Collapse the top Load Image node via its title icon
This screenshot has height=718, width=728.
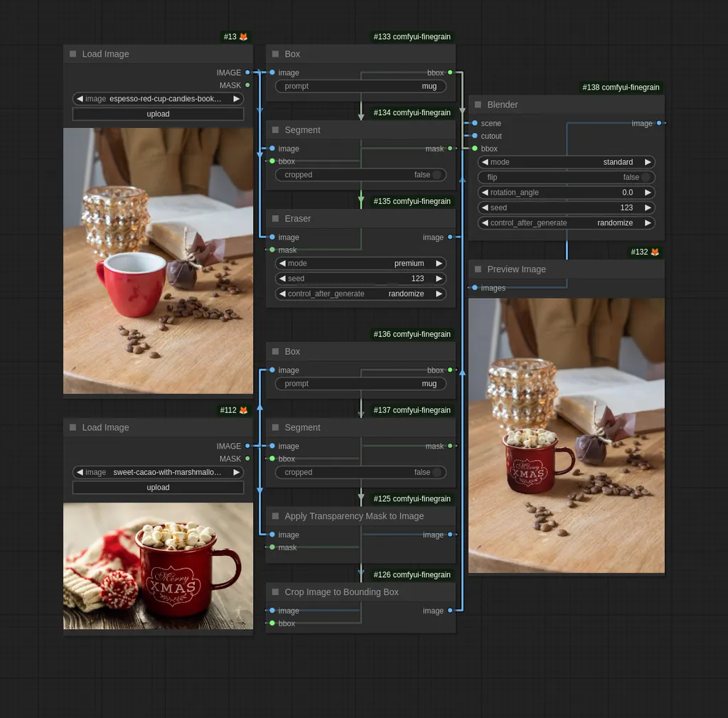[72, 53]
